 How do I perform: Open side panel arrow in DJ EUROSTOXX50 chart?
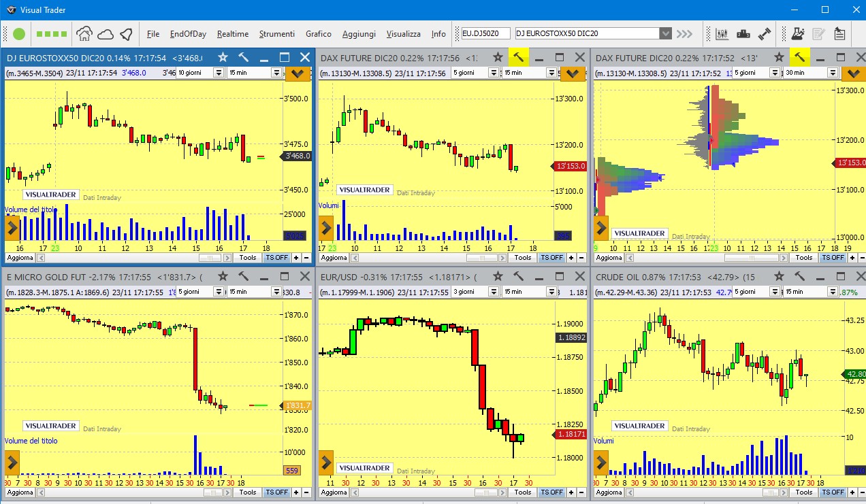point(12,229)
